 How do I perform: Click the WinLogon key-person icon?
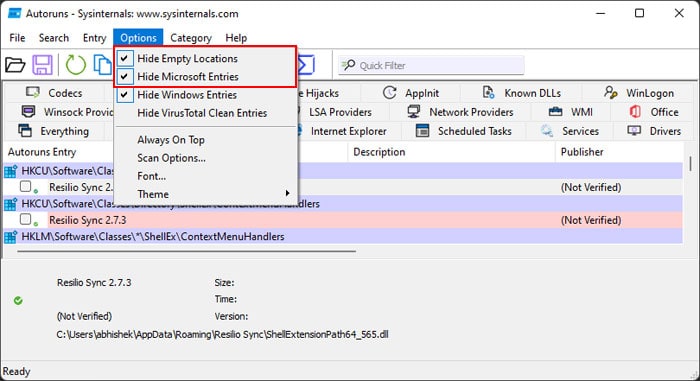coord(610,92)
